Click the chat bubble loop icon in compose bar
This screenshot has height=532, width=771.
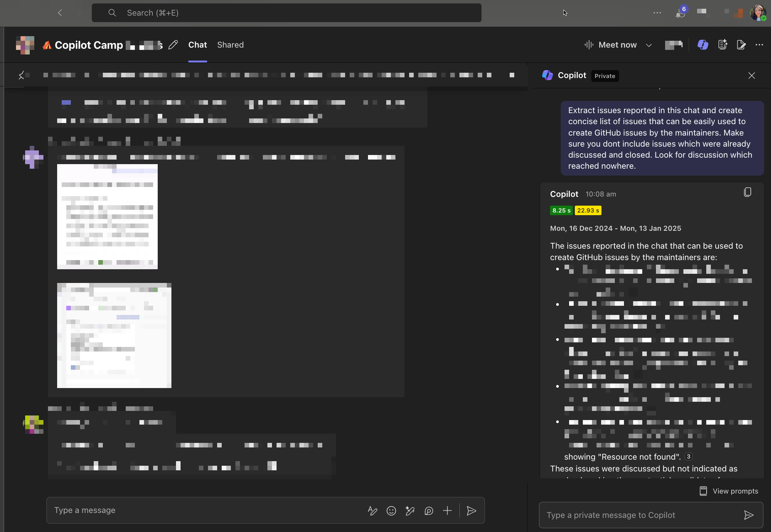point(429,511)
